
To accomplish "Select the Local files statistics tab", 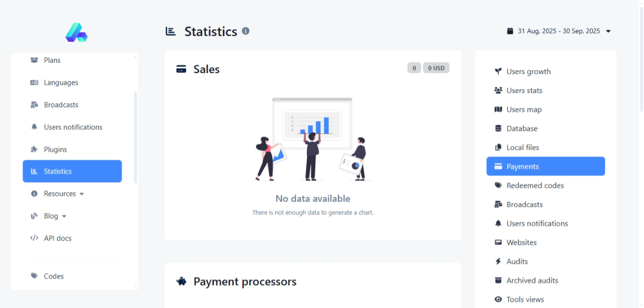I will (x=522, y=148).
